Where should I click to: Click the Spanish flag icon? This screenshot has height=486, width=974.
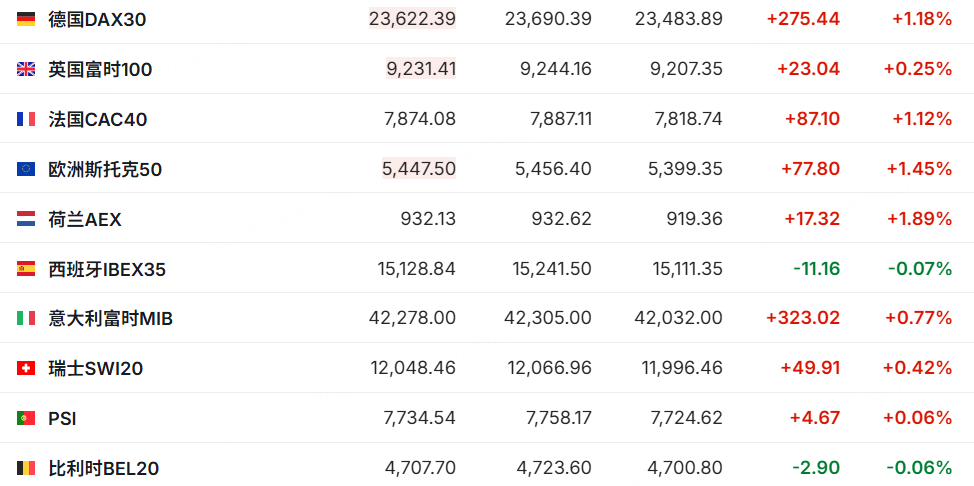pyautogui.click(x=26, y=268)
